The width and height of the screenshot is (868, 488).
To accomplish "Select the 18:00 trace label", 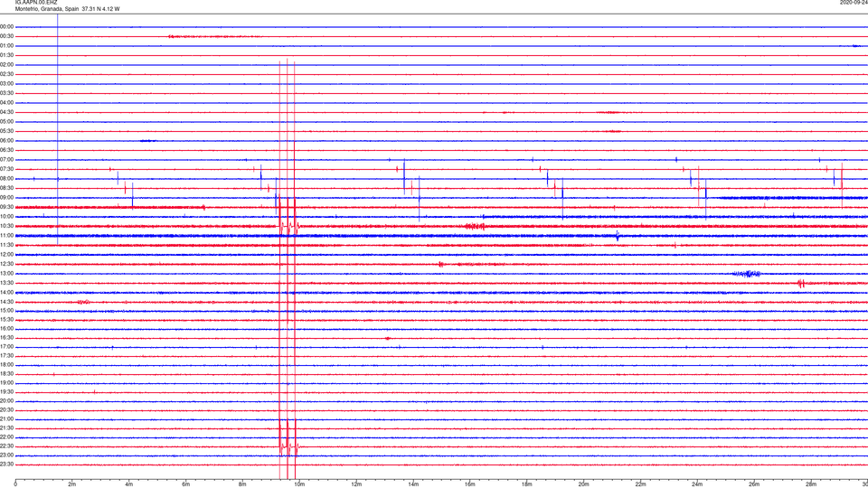I will [7, 364].
